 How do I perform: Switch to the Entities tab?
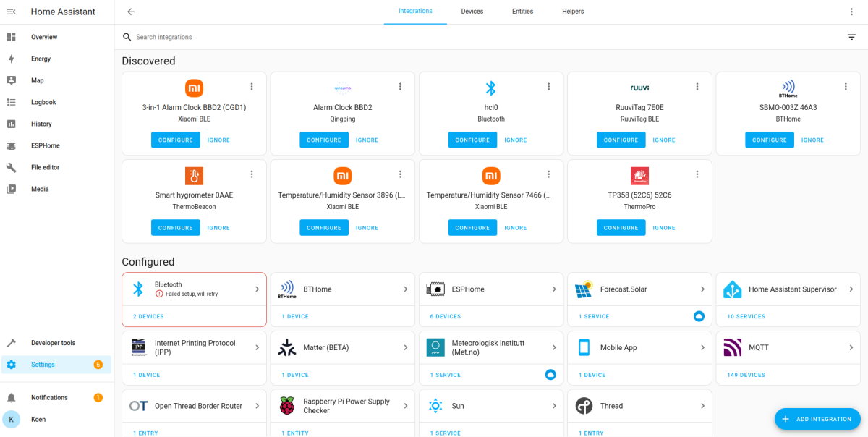[x=523, y=12]
